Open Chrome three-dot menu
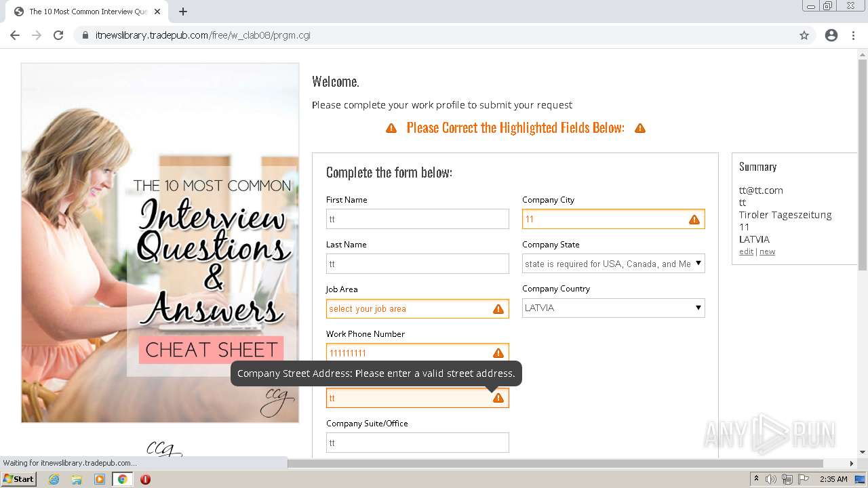The width and height of the screenshot is (868, 488). 853,35
